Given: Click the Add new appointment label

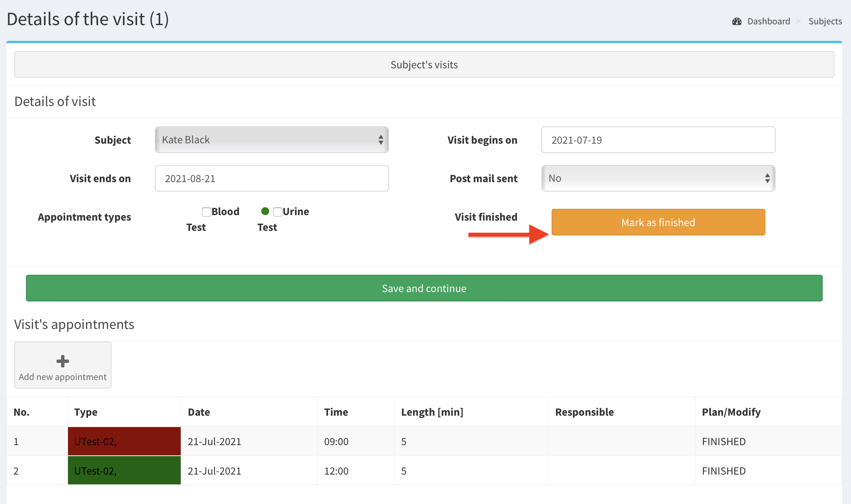Looking at the screenshot, I should pos(63,377).
